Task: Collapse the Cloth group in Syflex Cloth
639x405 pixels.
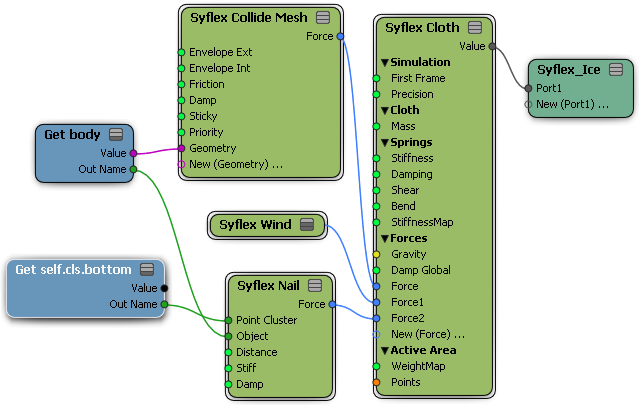Action: [385, 110]
